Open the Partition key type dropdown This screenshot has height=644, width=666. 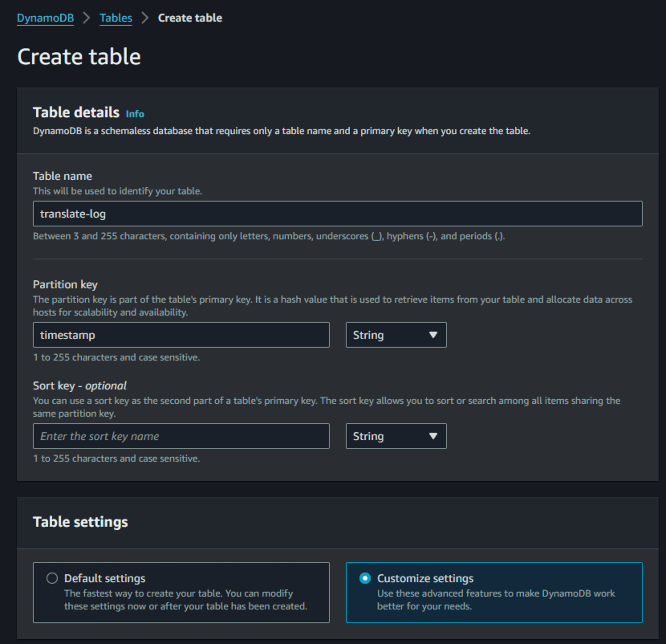click(396, 335)
